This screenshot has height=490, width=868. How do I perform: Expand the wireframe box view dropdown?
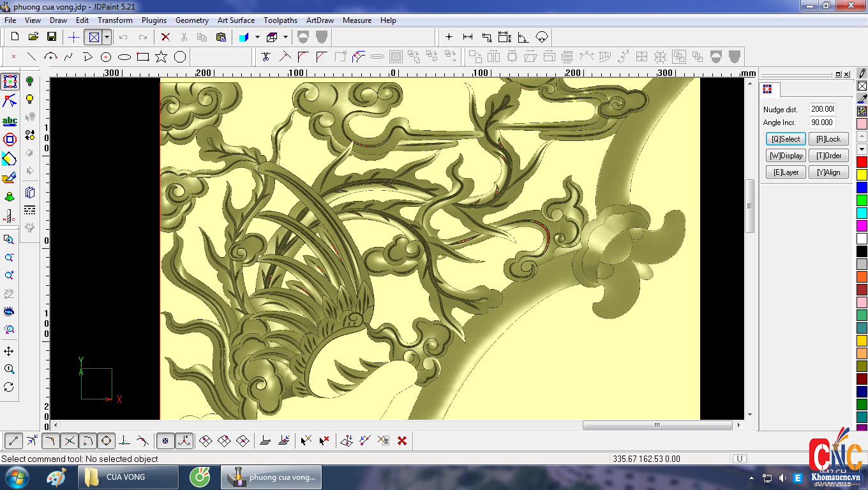[285, 37]
